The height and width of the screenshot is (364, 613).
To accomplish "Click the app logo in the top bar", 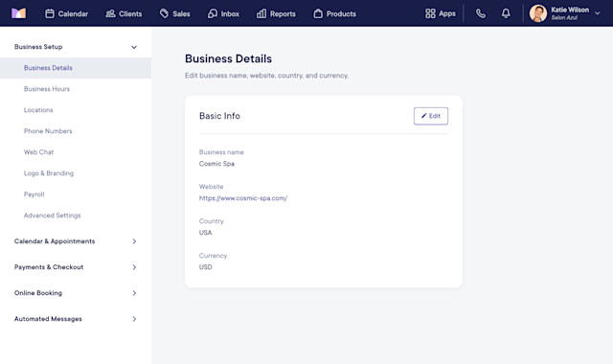I will point(18,13).
